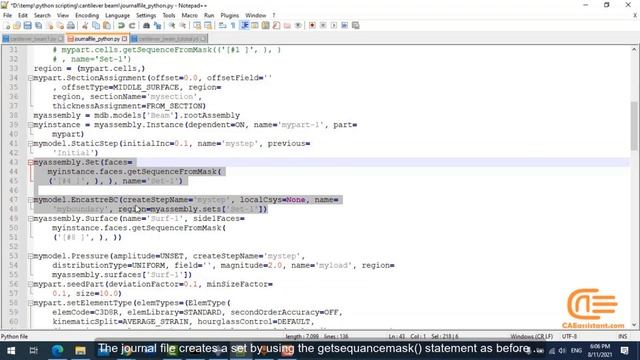
Task: Open the Language menu
Action: (117, 16)
